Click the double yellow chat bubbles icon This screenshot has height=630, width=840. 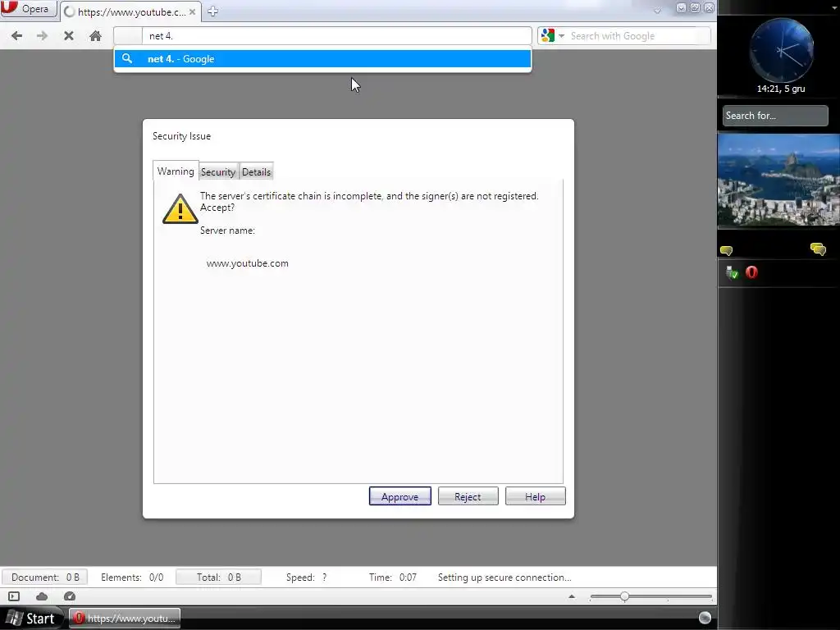pyautogui.click(x=818, y=249)
